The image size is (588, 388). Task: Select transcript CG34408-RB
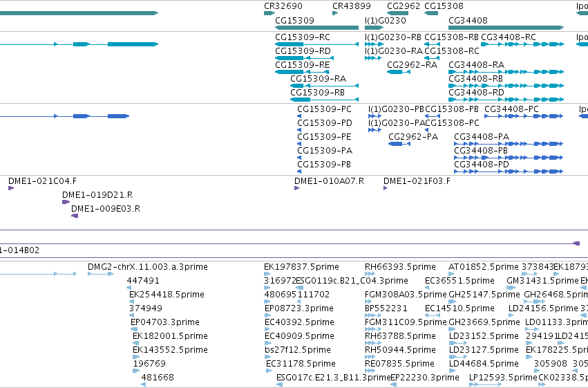click(x=506, y=86)
